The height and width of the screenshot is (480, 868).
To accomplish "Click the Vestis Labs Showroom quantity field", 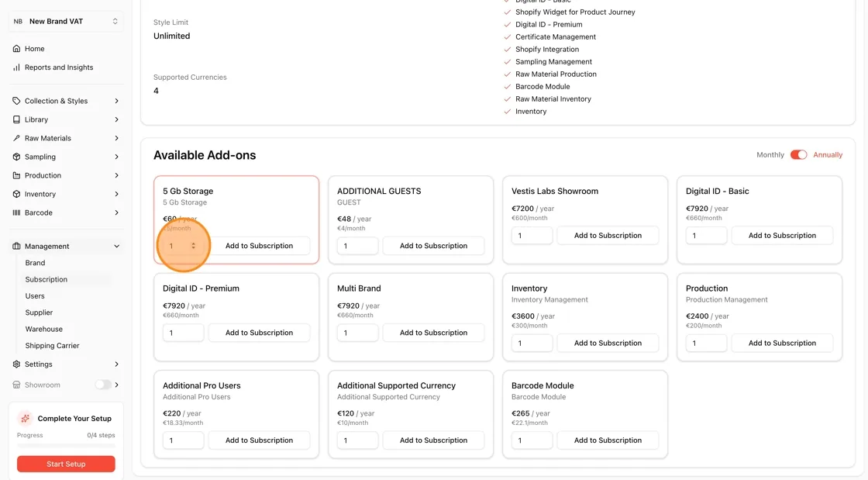I will [532, 235].
